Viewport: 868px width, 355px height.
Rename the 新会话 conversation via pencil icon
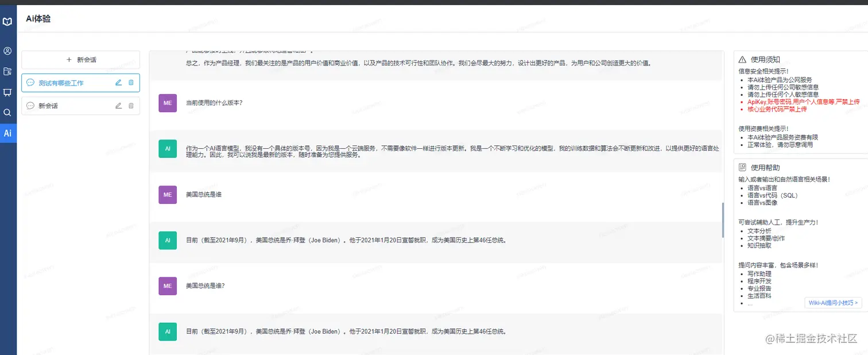118,106
